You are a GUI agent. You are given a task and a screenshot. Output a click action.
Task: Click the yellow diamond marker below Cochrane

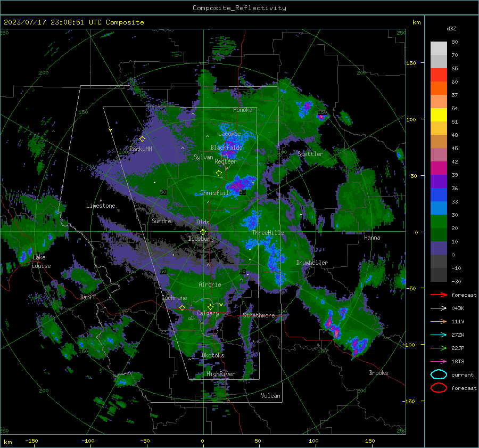(182, 307)
